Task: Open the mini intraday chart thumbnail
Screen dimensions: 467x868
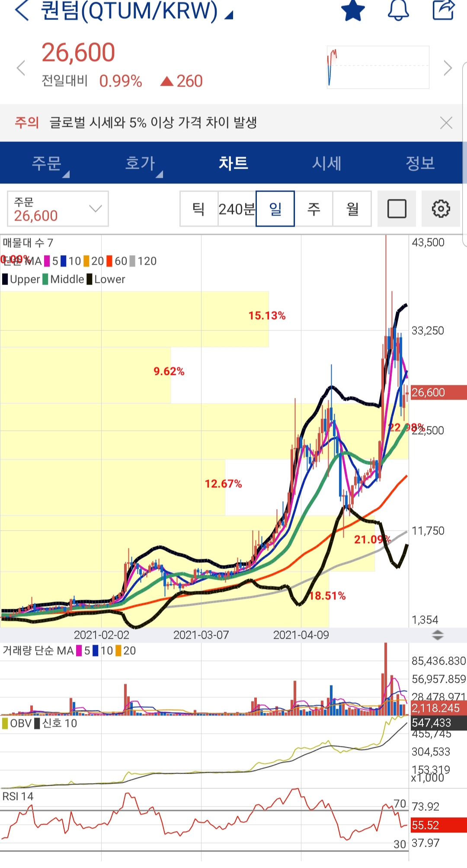Action: point(378,67)
